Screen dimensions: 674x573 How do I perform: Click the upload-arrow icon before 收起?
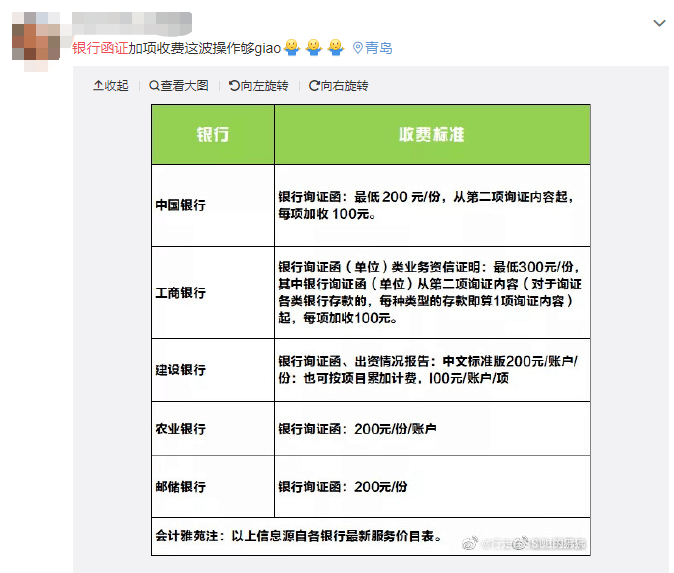(98, 86)
